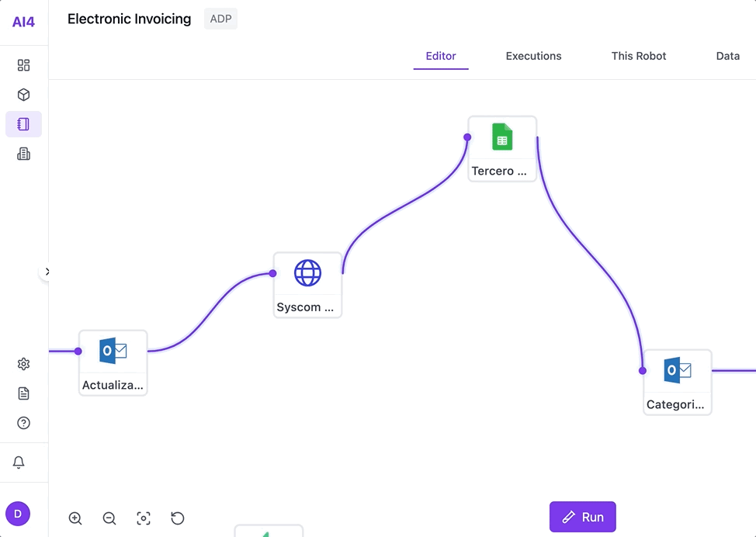Click the Categori... node label
The width and height of the screenshot is (756, 537).
point(675,404)
